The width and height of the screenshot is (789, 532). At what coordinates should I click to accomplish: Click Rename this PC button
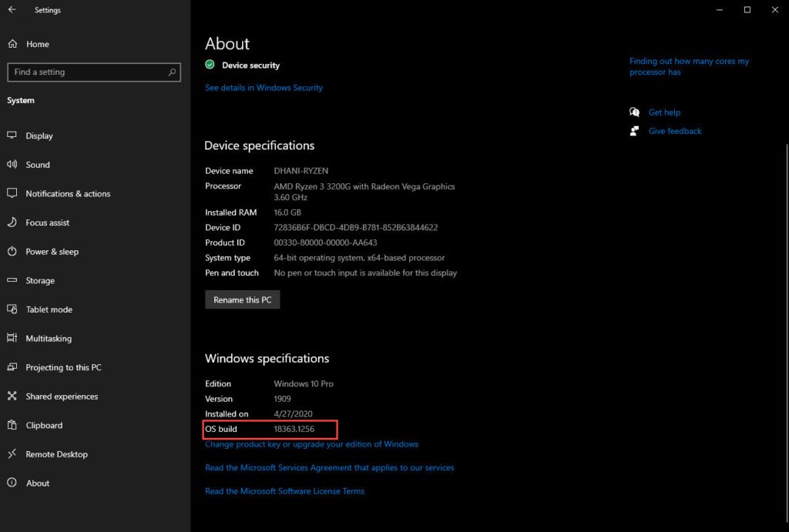(243, 299)
